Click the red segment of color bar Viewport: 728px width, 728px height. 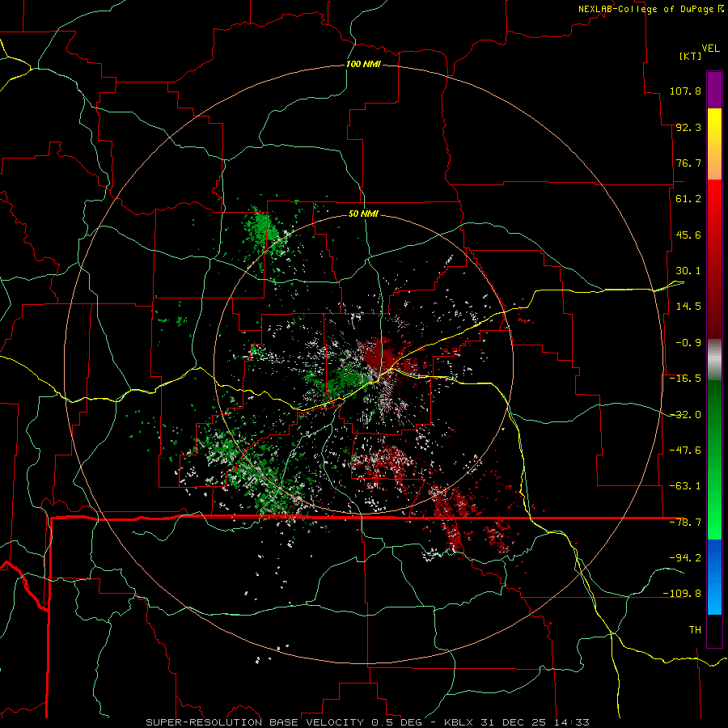point(714,259)
